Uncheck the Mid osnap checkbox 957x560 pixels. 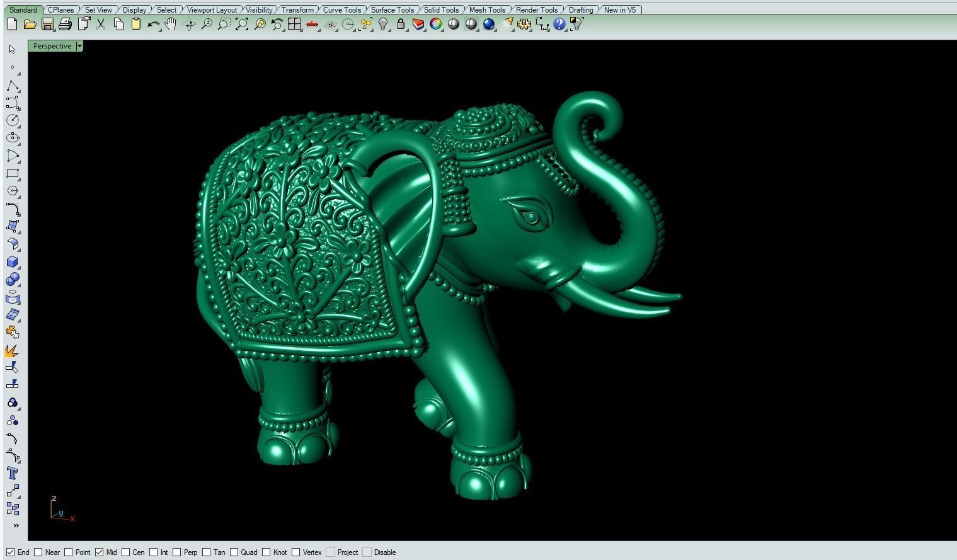pyautogui.click(x=99, y=552)
